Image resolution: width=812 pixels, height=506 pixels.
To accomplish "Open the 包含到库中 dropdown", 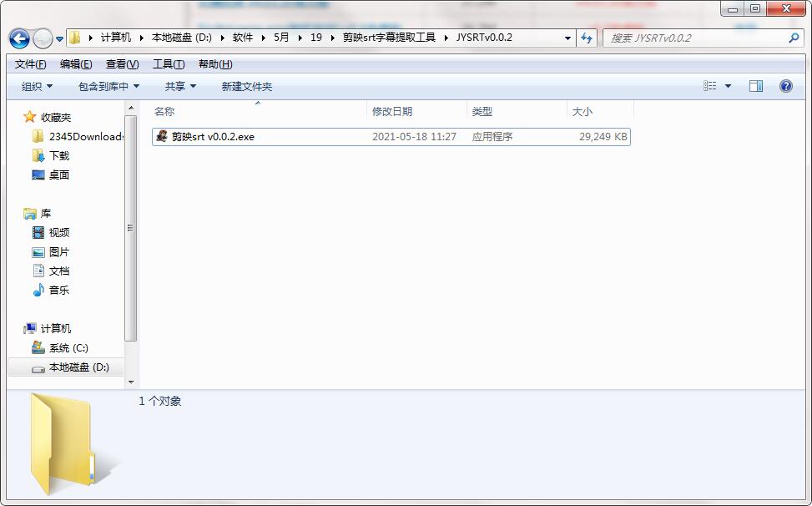I will tap(108, 87).
